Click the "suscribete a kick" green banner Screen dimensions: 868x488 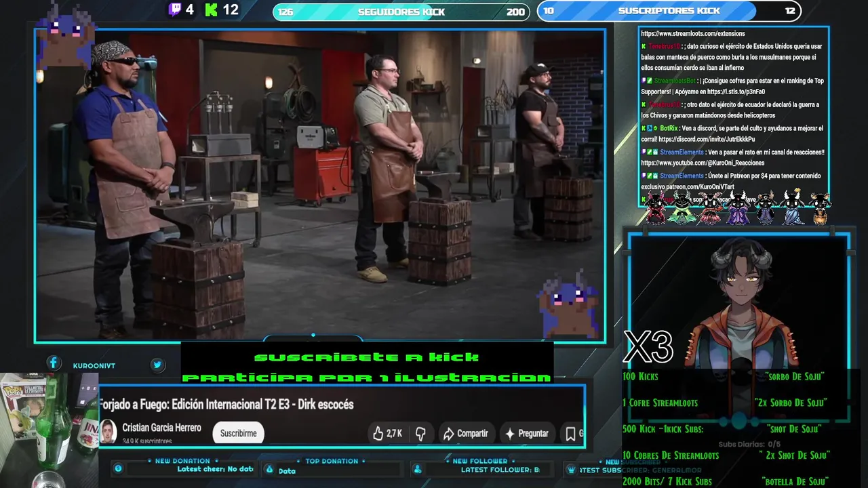click(366, 357)
